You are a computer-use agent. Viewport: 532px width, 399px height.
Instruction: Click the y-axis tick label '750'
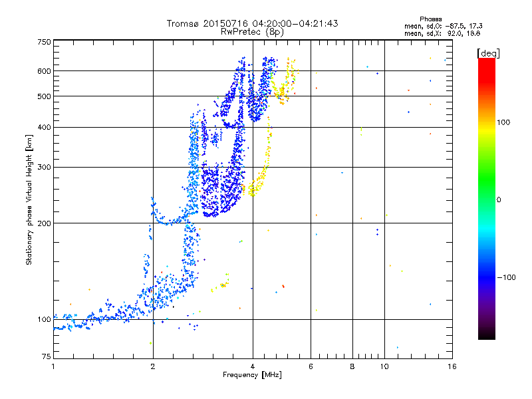point(44,42)
